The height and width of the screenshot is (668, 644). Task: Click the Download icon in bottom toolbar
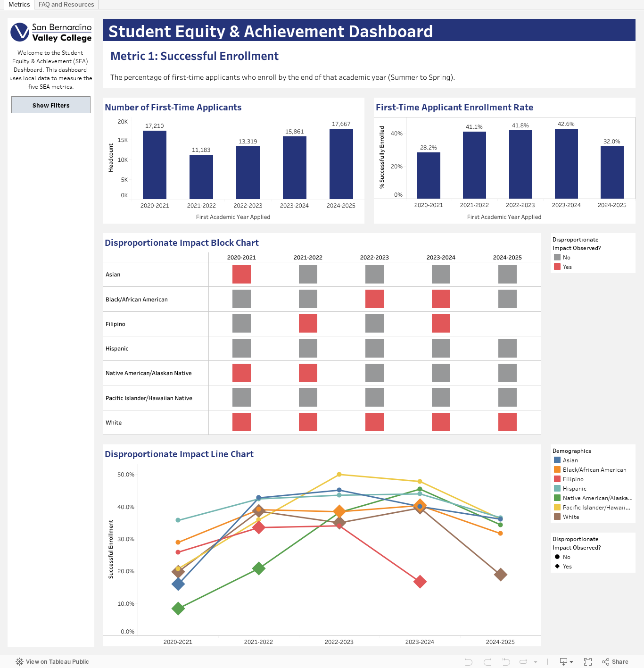(563, 662)
